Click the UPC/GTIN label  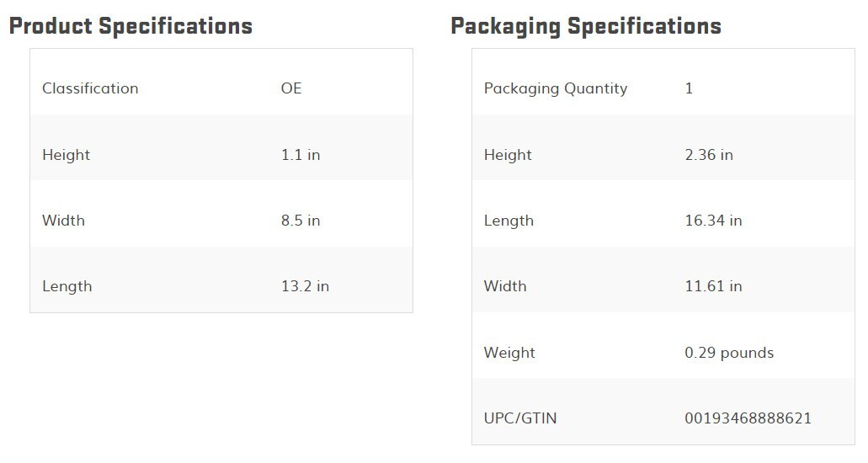(520, 418)
